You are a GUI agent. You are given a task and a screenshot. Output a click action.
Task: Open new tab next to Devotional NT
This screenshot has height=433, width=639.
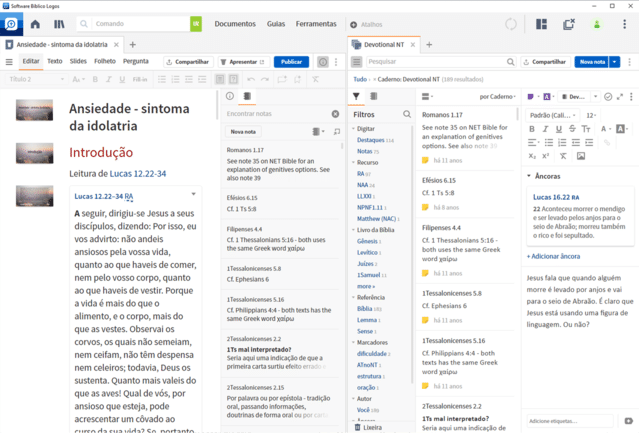click(x=429, y=45)
